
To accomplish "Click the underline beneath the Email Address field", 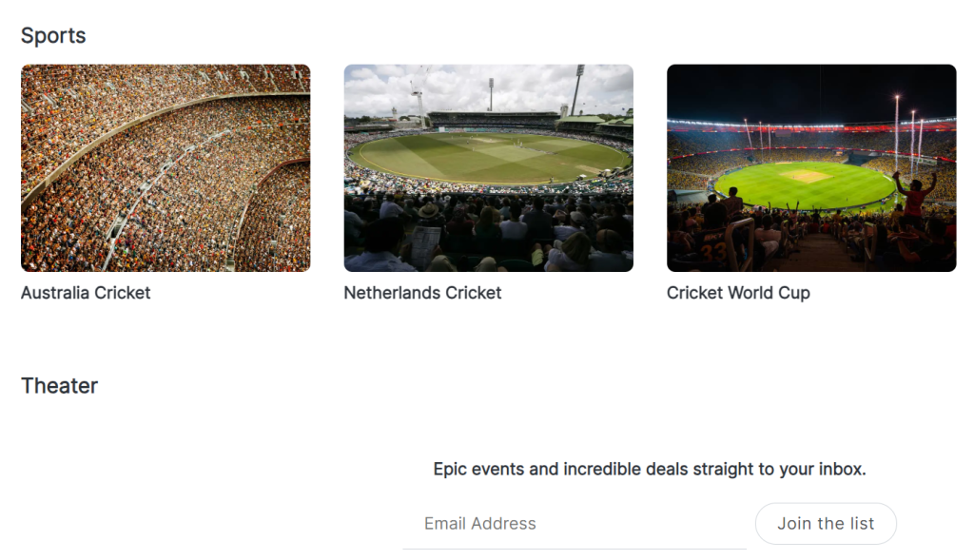I will (574, 549).
